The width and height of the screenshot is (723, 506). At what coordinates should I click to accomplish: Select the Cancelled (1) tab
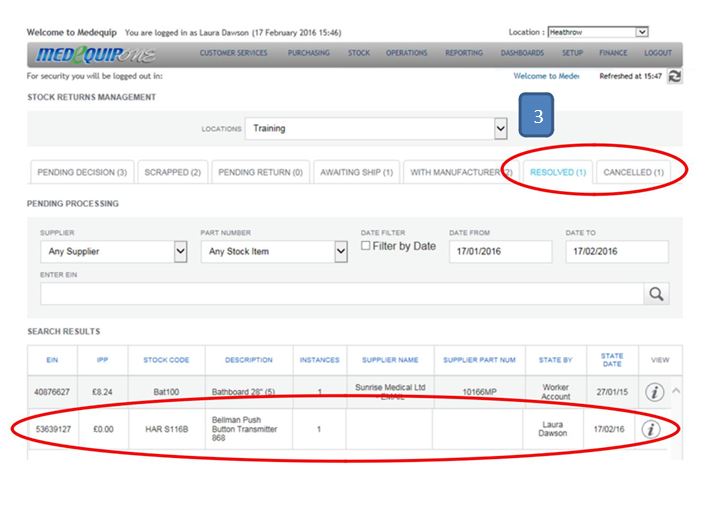[634, 172]
